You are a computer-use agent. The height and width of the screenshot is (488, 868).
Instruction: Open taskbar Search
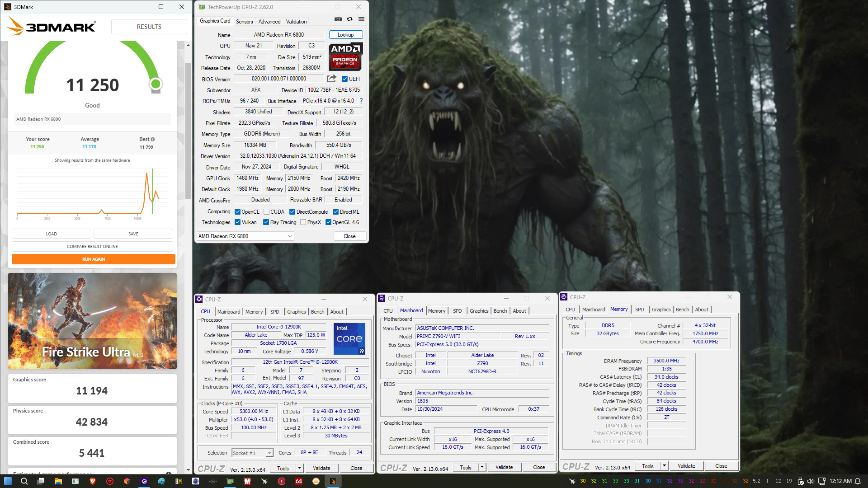click(x=24, y=481)
